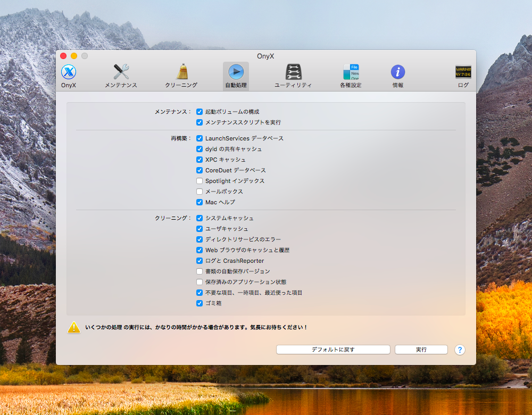Enable メールボックス checkbox
Viewport: 532px width, 415px height.
coord(199,192)
